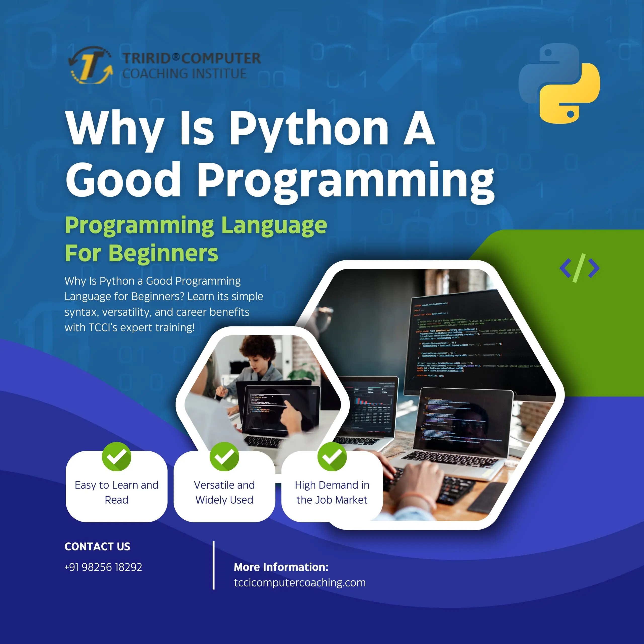Click the CONTACT US heading
The width and height of the screenshot is (644, 644).
pos(97,546)
